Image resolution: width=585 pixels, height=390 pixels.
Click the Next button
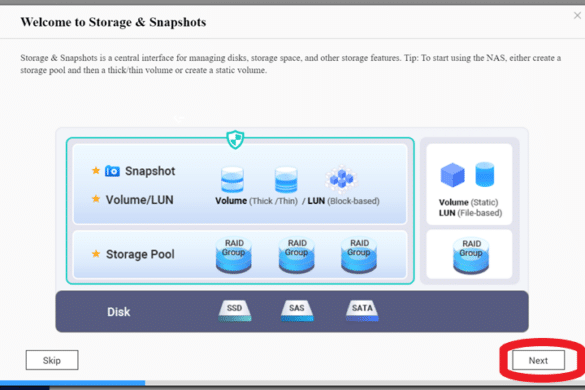[x=538, y=360]
